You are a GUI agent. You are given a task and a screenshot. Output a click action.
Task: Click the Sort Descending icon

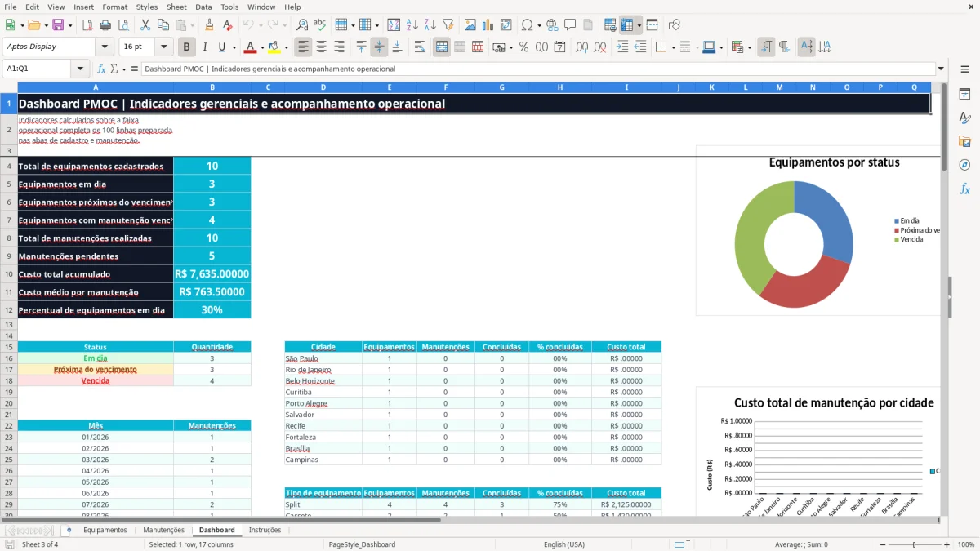pos(430,25)
